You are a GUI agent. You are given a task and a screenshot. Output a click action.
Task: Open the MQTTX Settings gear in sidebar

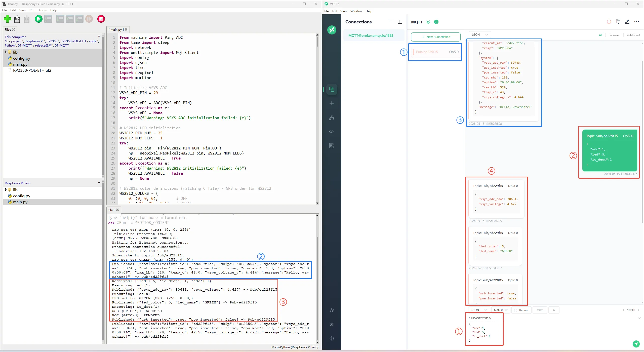[x=332, y=310]
